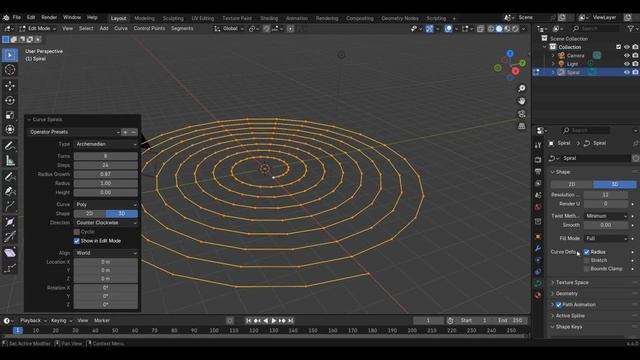640x360 pixels.
Task: Enable the Stretch checkbox
Action: [x=587, y=260]
